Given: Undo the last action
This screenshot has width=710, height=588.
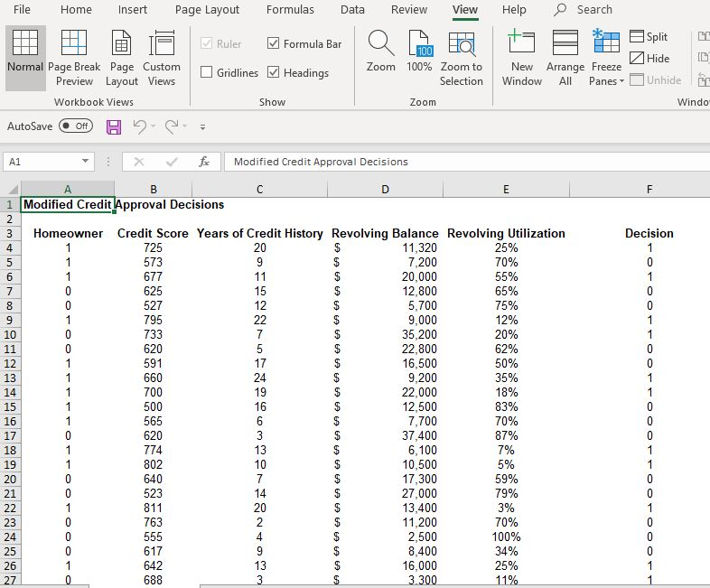Looking at the screenshot, I should click(139, 126).
